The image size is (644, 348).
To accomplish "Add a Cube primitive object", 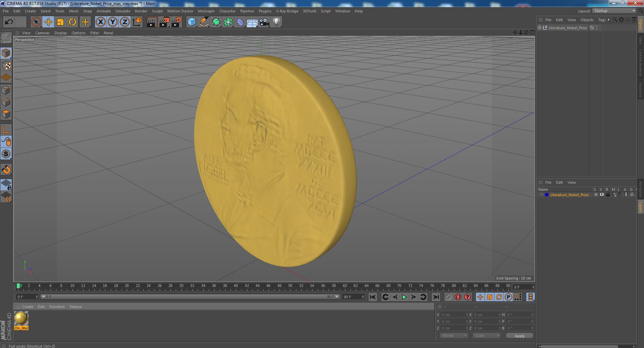I will (x=192, y=22).
